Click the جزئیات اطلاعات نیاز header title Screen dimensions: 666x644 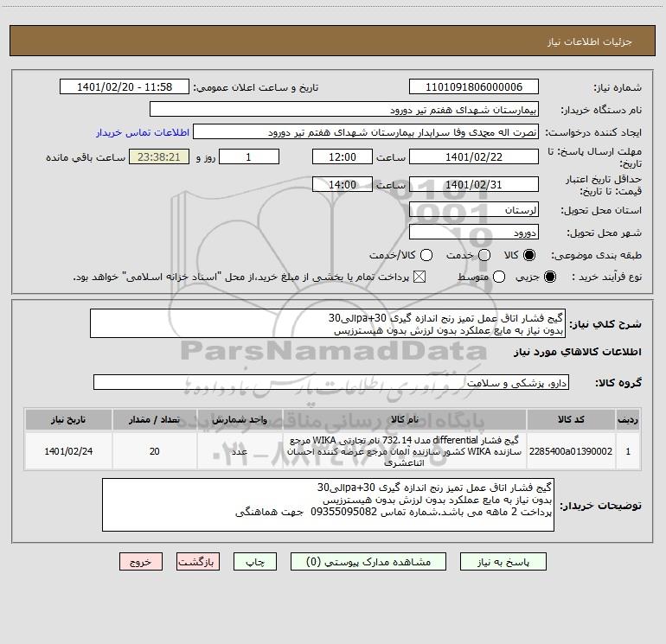coord(590,41)
